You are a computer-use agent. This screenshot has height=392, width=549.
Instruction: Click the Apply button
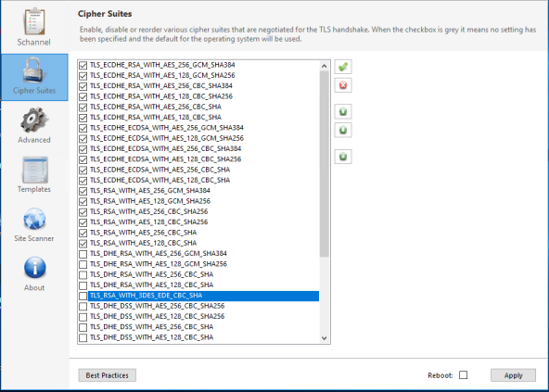coord(513,375)
